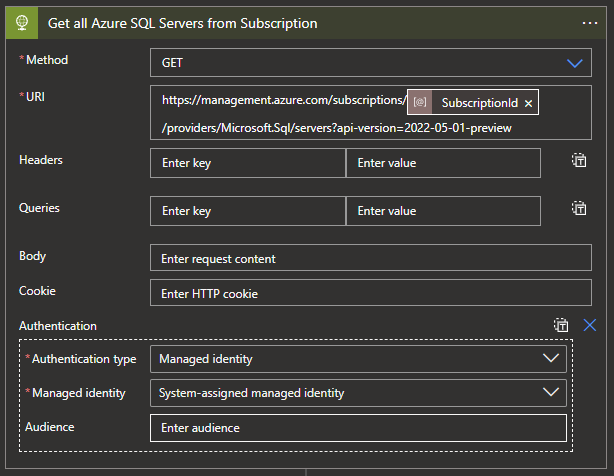Click the '/providers/Microsoft.Sql/servers' URI text line
This screenshot has height=476, width=614.
pos(337,128)
